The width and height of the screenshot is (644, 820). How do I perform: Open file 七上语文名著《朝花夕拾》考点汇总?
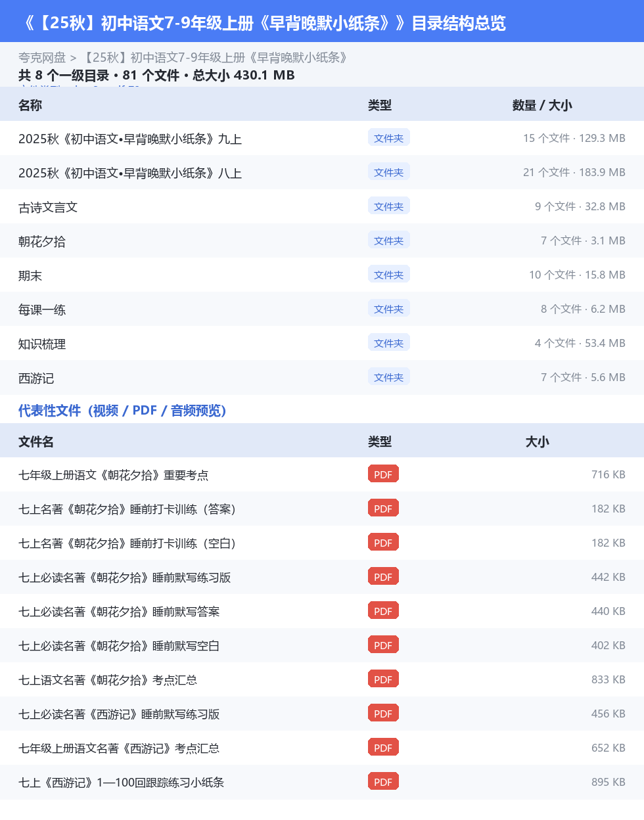(108, 680)
